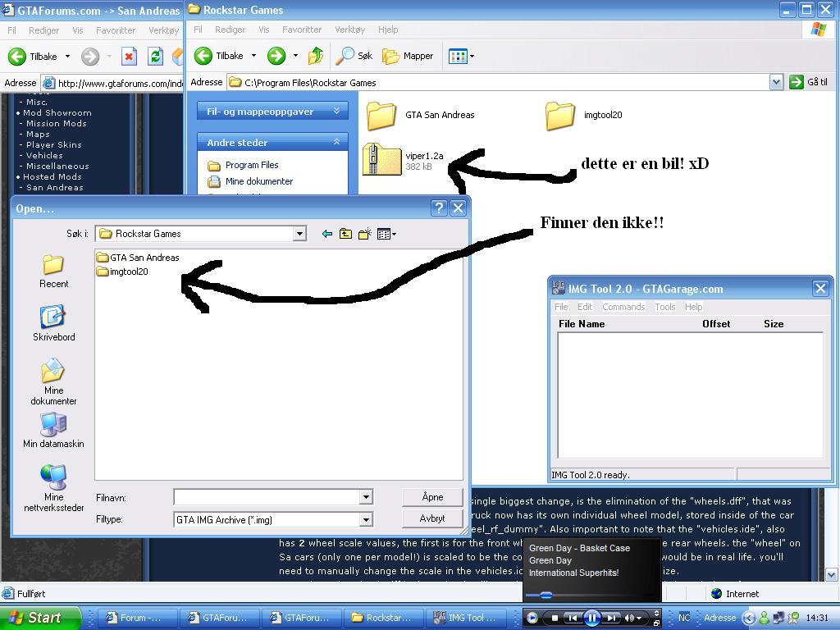Pause playback in the taskbar media player

591,619
